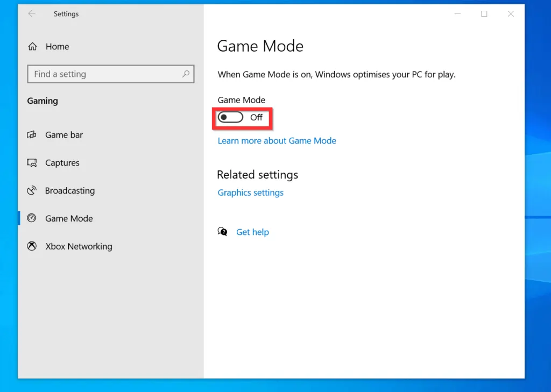Click the Captures camera icon

pos(32,162)
